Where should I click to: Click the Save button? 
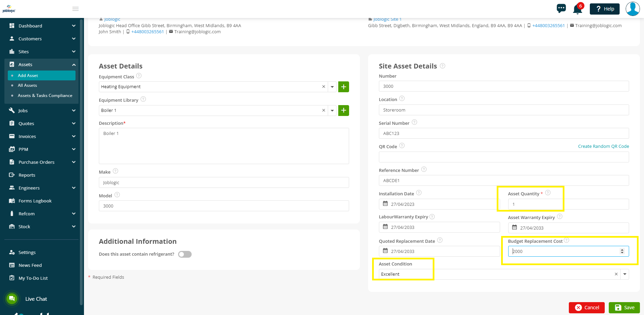coord(624,308)
